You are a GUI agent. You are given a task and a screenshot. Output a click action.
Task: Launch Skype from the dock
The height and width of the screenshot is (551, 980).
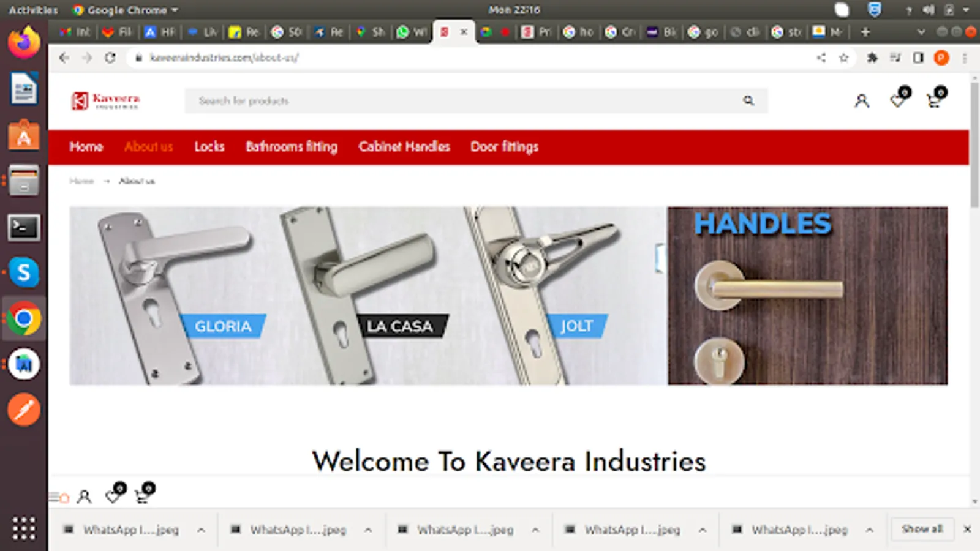point(24,272)
